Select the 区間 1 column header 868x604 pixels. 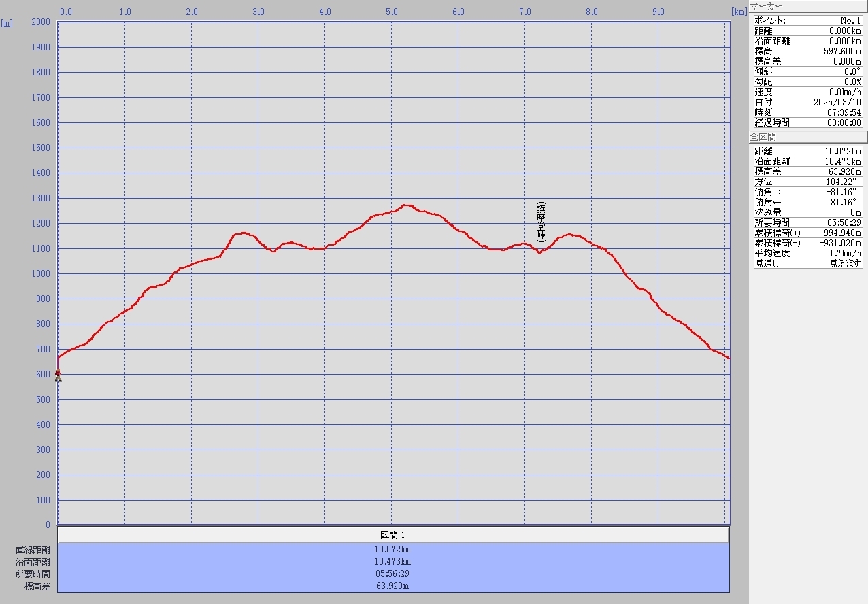tap(393, 535)
